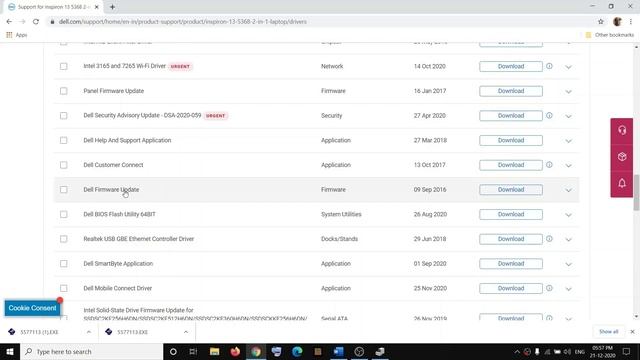
Task: Open info icon for Dell Security Advisory Update
Action: click(549, 116)
